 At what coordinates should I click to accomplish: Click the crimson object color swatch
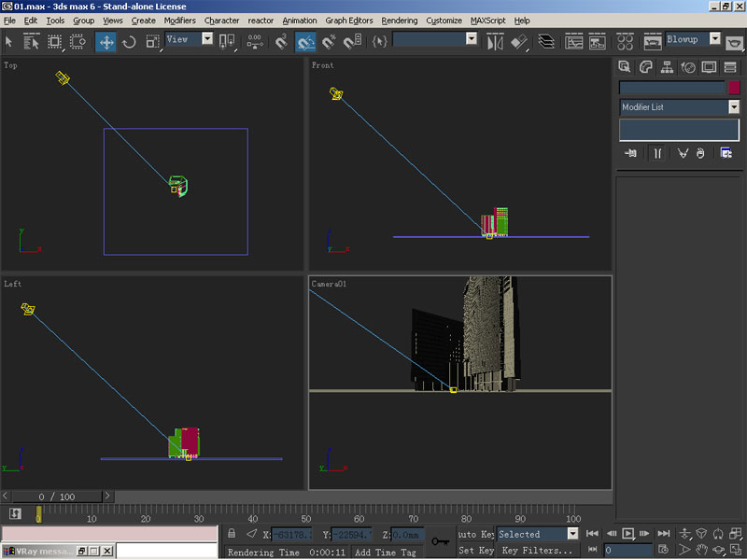click(x=734, y=88)
